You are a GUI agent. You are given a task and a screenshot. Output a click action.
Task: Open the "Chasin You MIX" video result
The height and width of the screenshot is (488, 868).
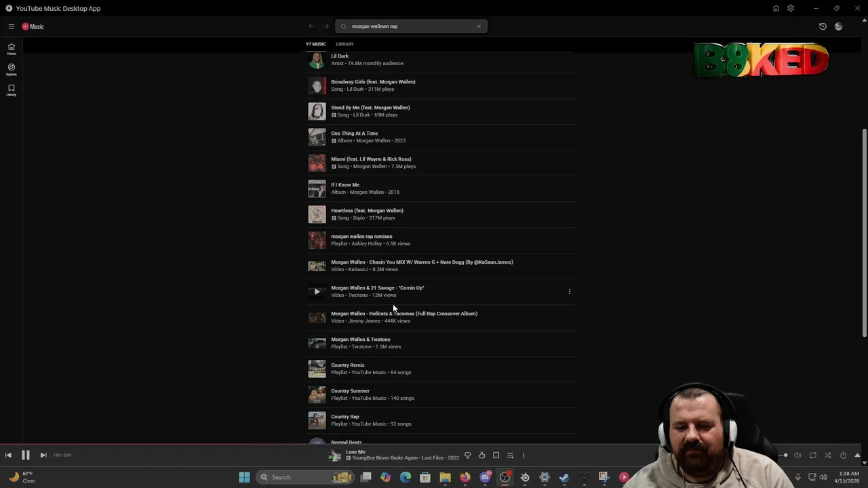click(x=443, y=266)
